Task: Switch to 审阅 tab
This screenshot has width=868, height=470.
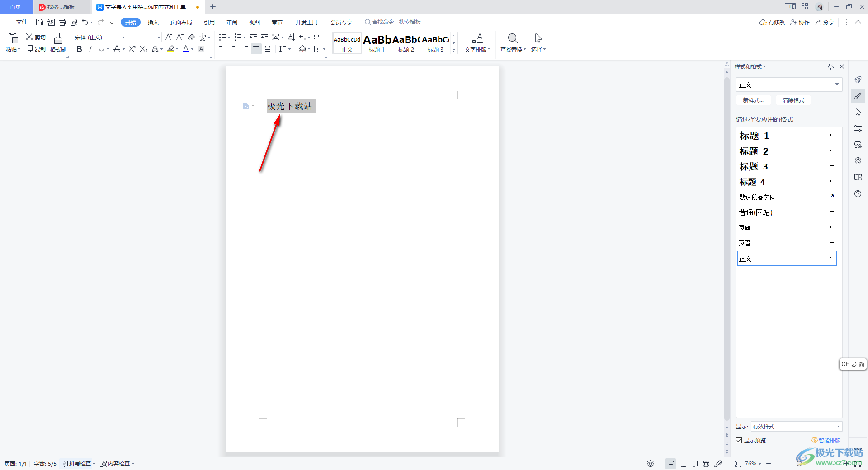Action: [x=232, y=22]
